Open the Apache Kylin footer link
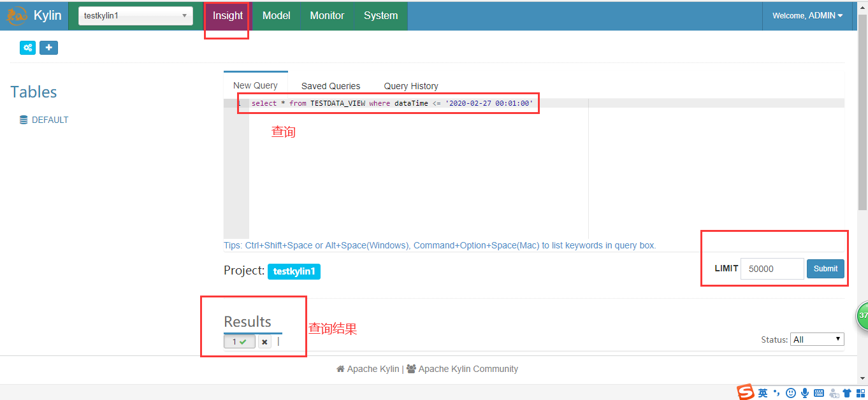 click(x=373, y=369)
